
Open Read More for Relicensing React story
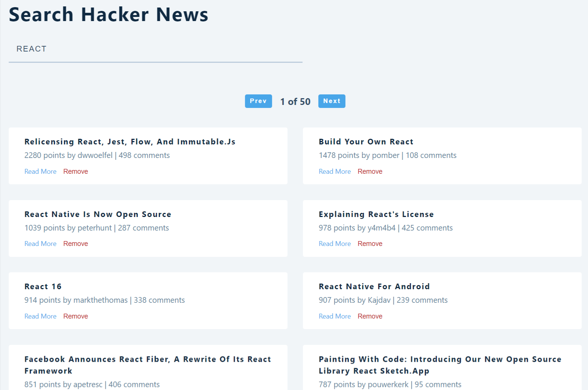[x=40, y=171]
